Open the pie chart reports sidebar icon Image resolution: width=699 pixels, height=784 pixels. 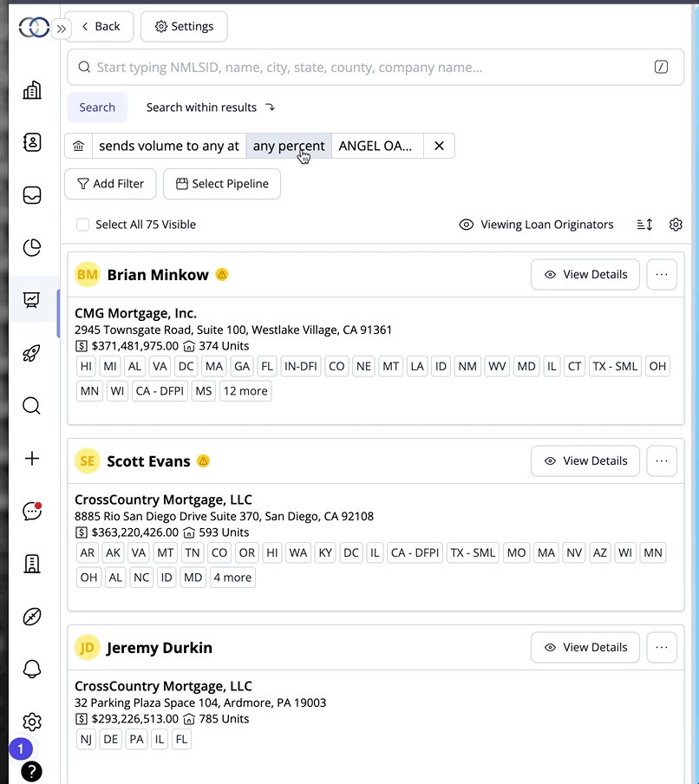(x=32, y=247)
